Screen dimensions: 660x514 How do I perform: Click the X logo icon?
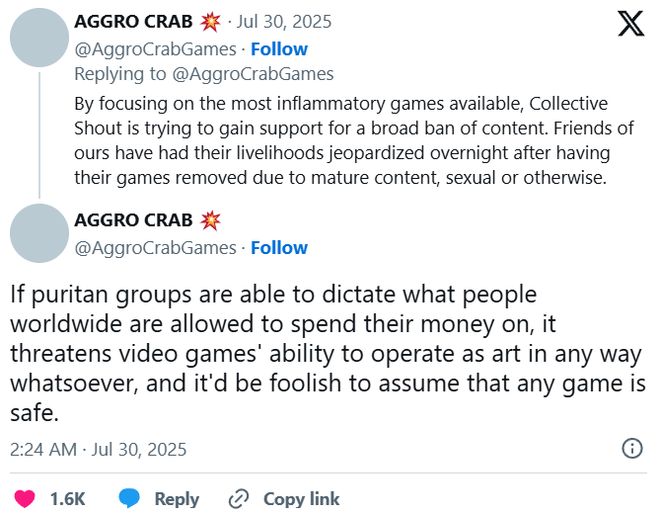[x=631, y=23]
